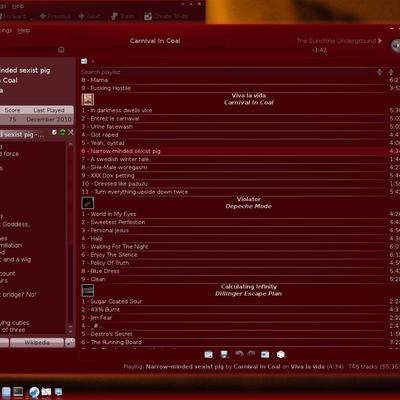This screenshot has width=400, height=400.
Task: Undo the last playlist change
Action: 239,354
